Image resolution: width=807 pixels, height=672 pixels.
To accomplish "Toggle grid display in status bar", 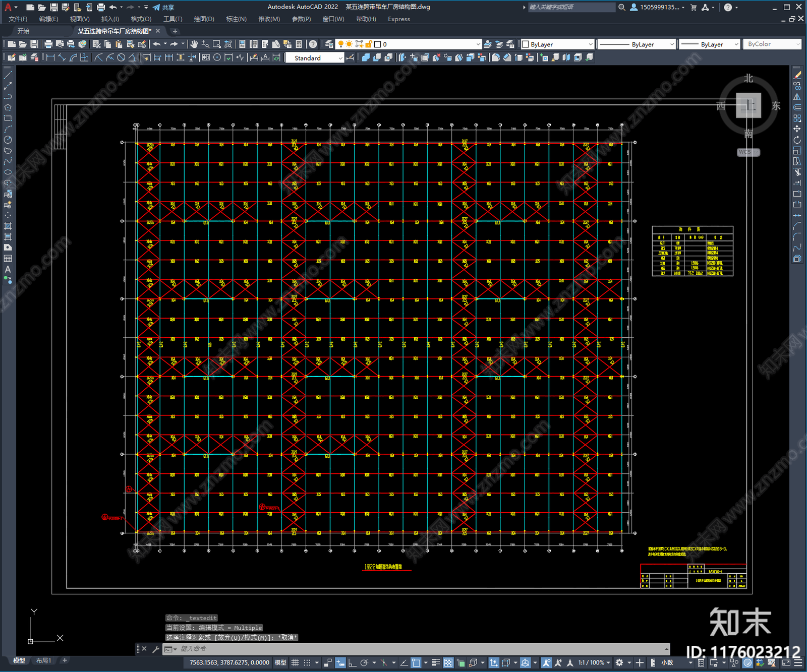I will pos(295,662).
